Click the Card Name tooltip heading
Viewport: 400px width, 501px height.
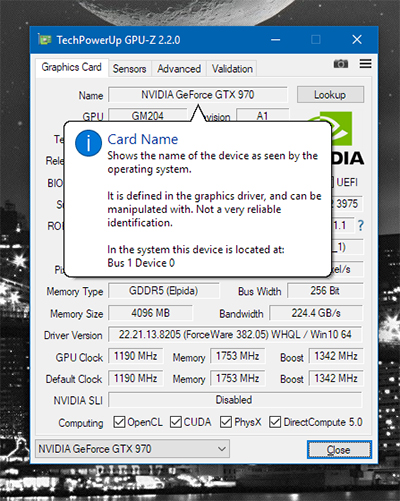tap(143, 139)
